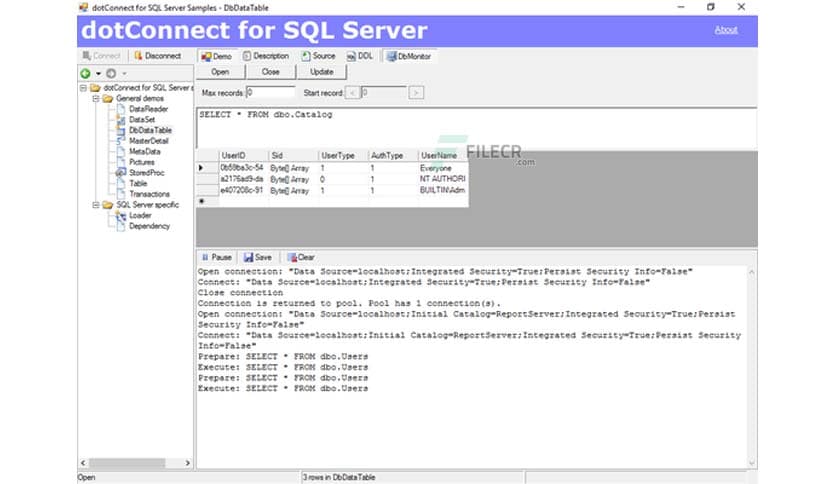The width and height of the screenshot is (836, 484).
Task: Select the DataSet tree item
Action: coord(142,119)
